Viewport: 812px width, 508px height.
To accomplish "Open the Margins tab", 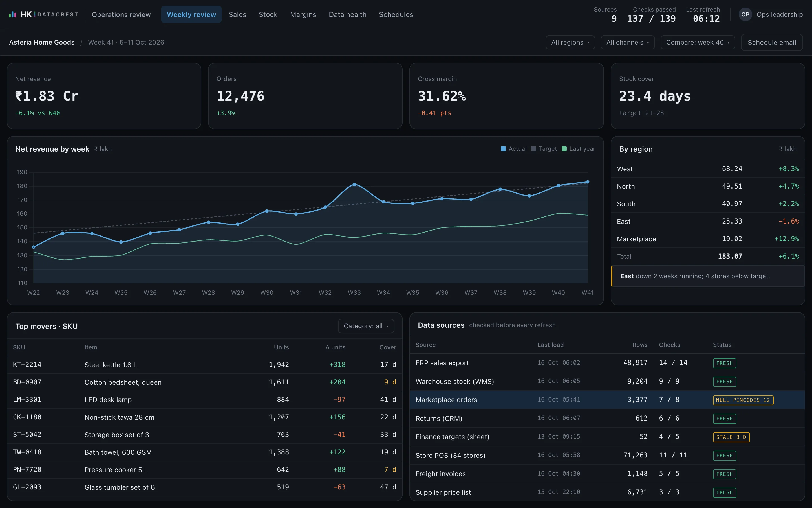I will tap(303, 14).
